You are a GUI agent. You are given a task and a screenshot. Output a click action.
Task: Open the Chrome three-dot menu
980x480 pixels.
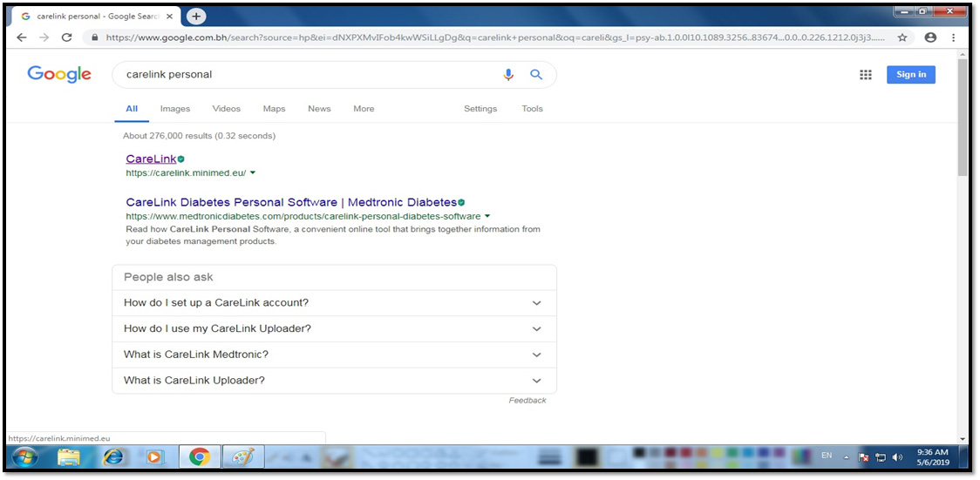click(954, 37)
